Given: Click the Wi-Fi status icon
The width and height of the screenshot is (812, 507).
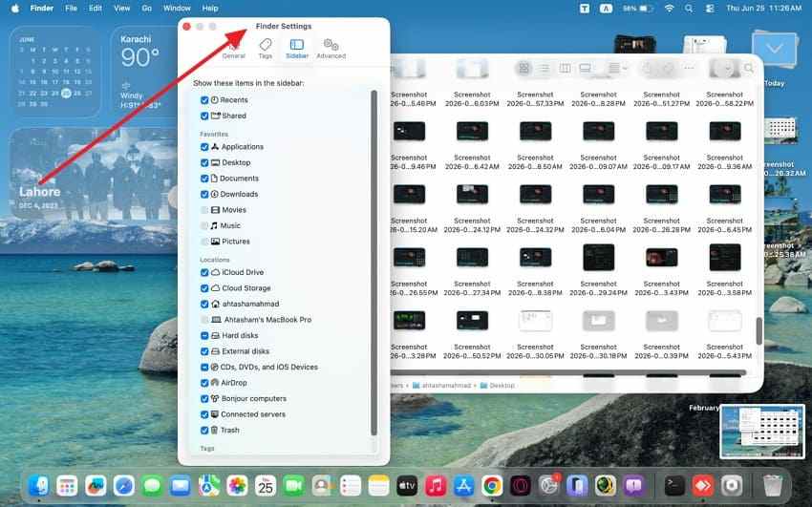Looking at the screenshot, I should pos(669,9).
